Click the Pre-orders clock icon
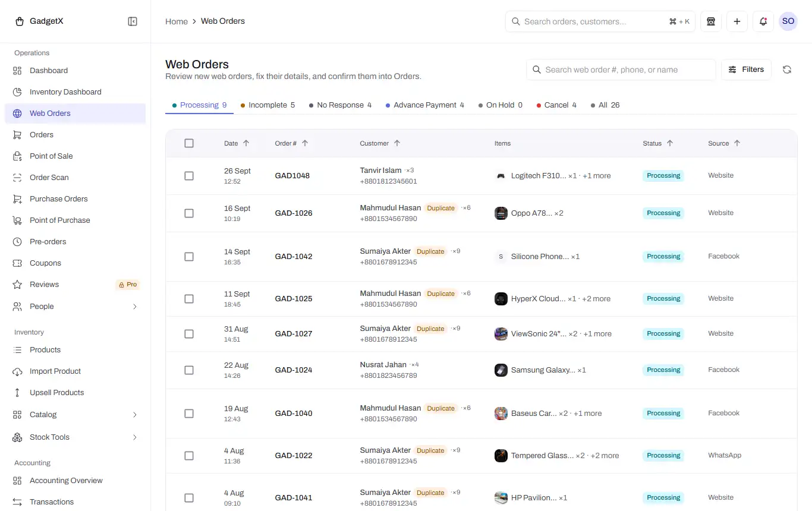 [x=17, y=242]
